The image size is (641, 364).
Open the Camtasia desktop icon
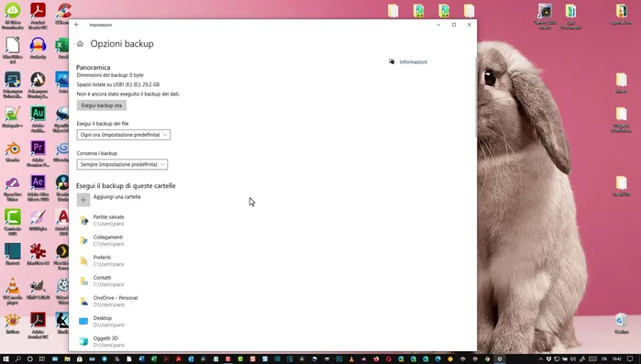click(x=13, y=222)
